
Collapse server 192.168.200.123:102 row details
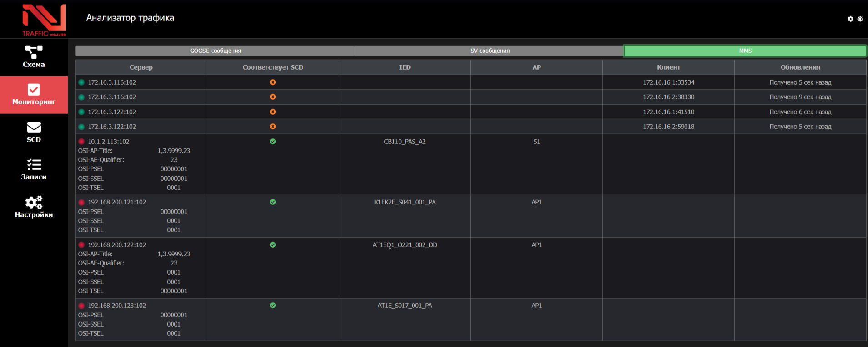point(117,306)
